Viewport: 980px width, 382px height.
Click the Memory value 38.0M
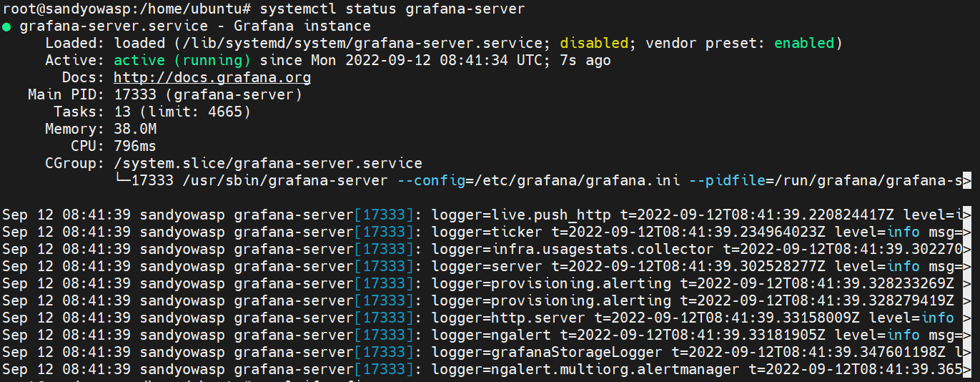134,129
